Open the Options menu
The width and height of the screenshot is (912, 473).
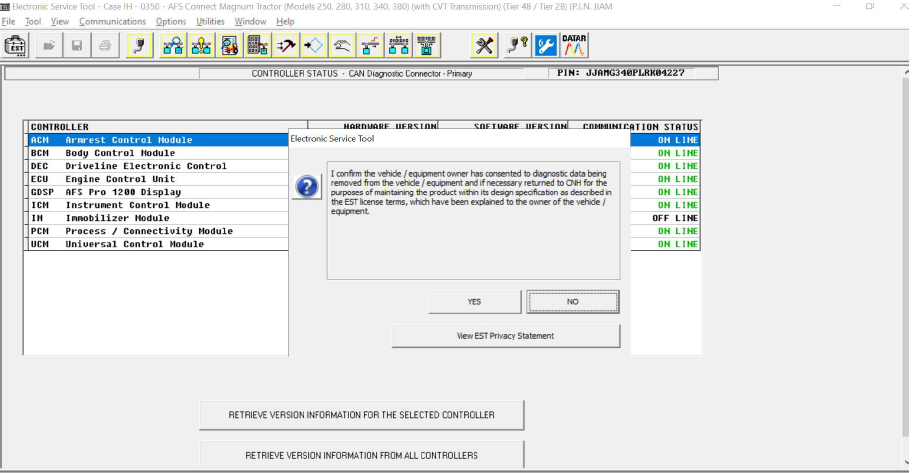click(170, 22)
